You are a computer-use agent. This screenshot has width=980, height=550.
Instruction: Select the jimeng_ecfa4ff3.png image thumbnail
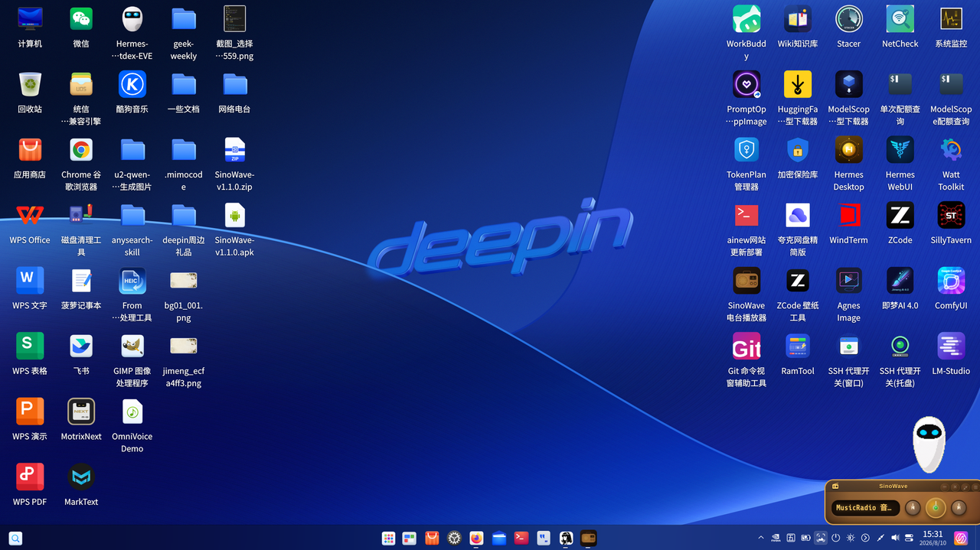pyautogui.click(x=184, y=347)
